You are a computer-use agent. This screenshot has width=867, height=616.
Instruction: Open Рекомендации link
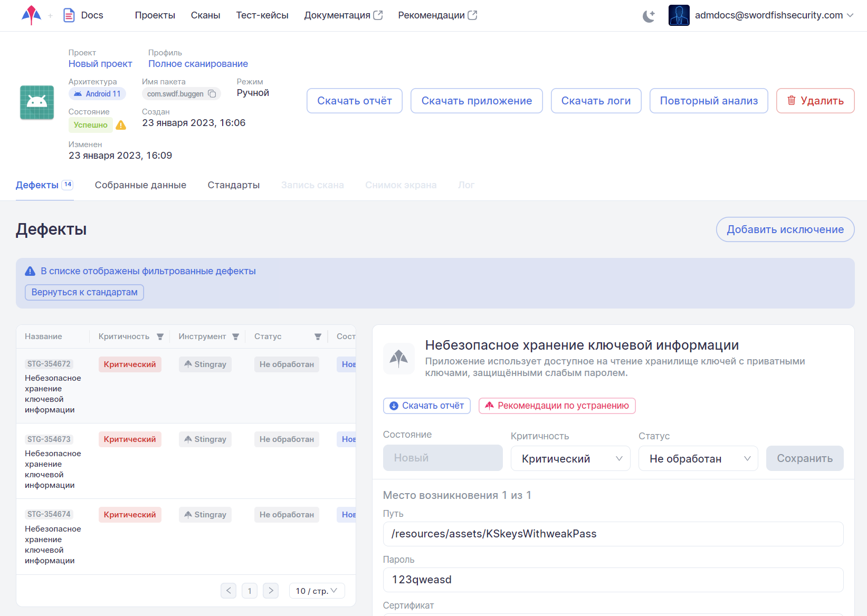(x=432, y=15)
